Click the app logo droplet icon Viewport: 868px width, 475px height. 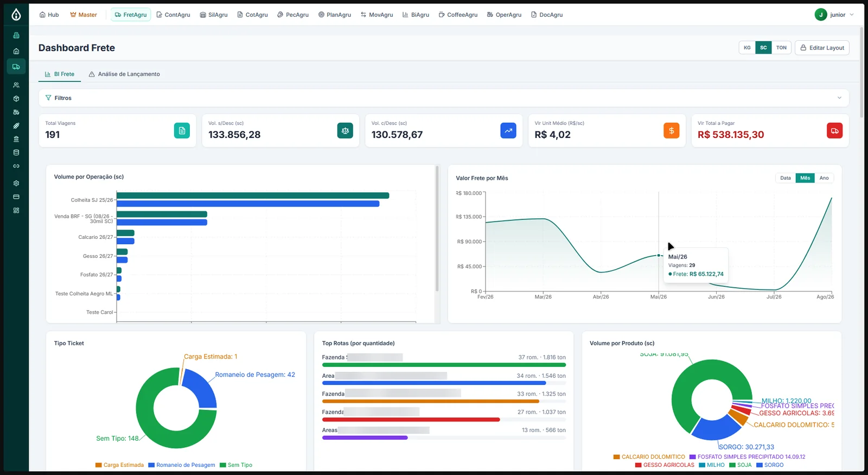click(x=16, y=15)
